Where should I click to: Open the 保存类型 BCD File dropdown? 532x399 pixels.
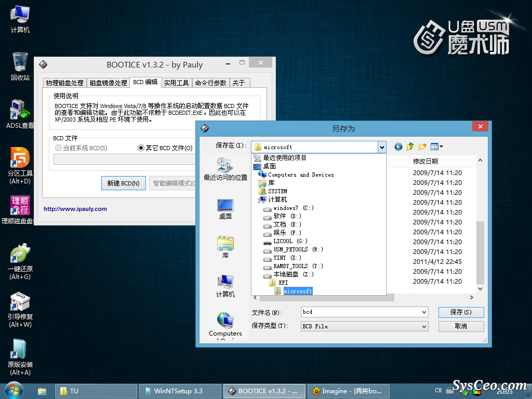[364, 326]
